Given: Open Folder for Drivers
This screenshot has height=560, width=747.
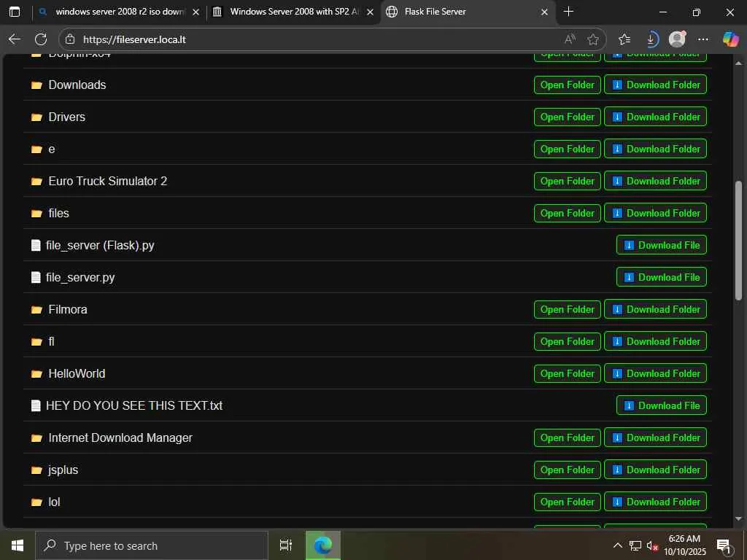Looking at the screenshot, I should 568,117.
